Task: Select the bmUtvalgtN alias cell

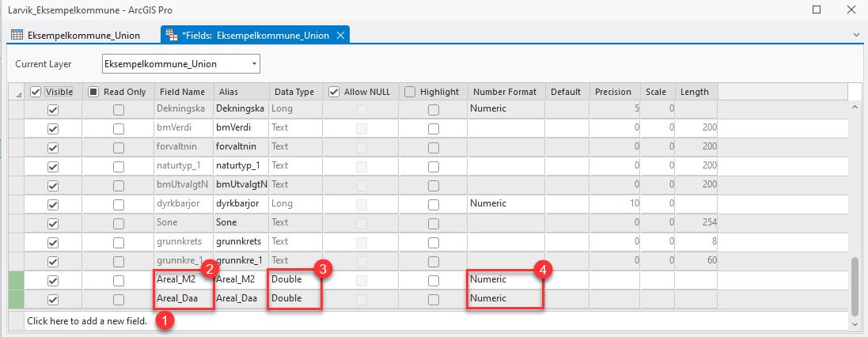Action: pos(241,184)
